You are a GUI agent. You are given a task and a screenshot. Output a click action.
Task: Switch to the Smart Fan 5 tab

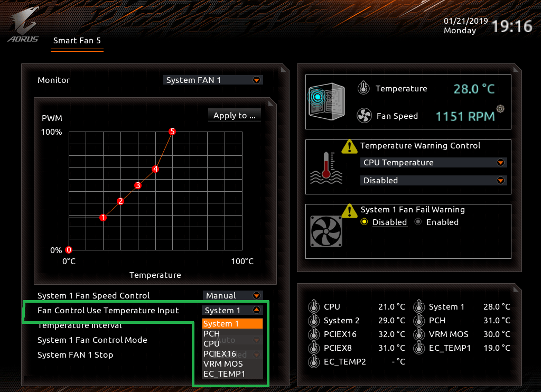pyautogui.click(x=77, y=41)
